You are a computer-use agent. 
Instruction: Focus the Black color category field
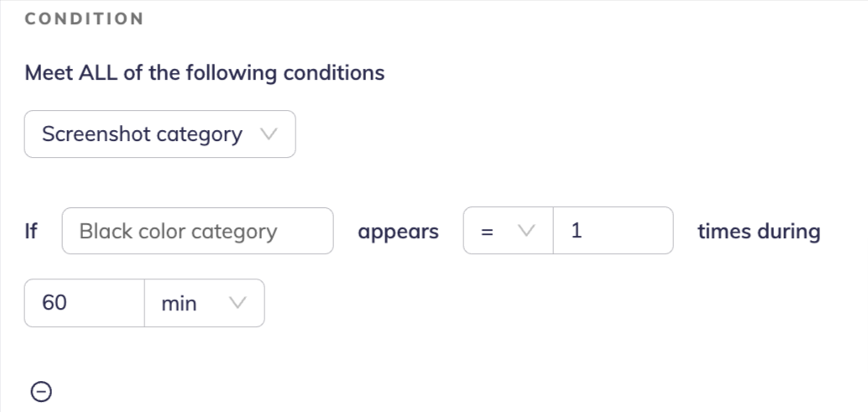click(x=197, y=231)
